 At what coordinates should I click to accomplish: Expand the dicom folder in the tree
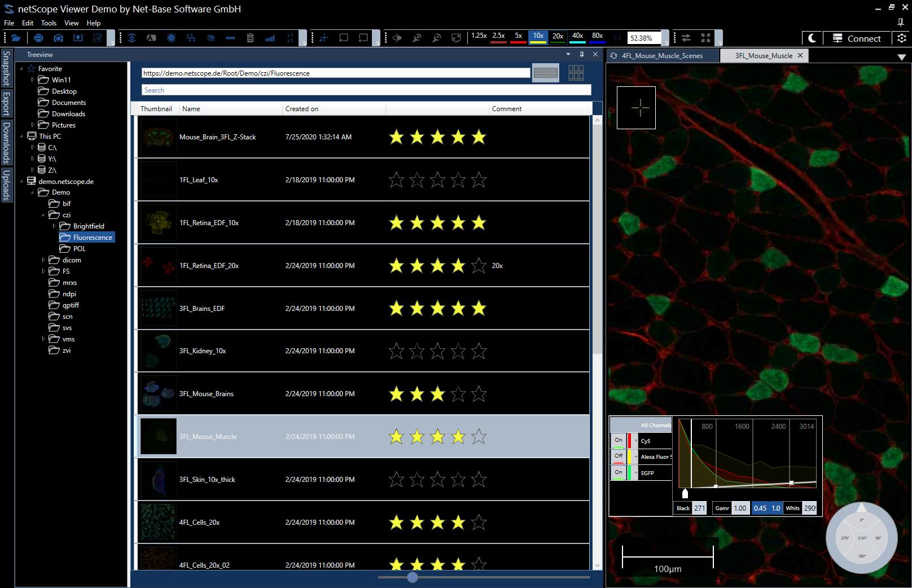tap(43, 260)
